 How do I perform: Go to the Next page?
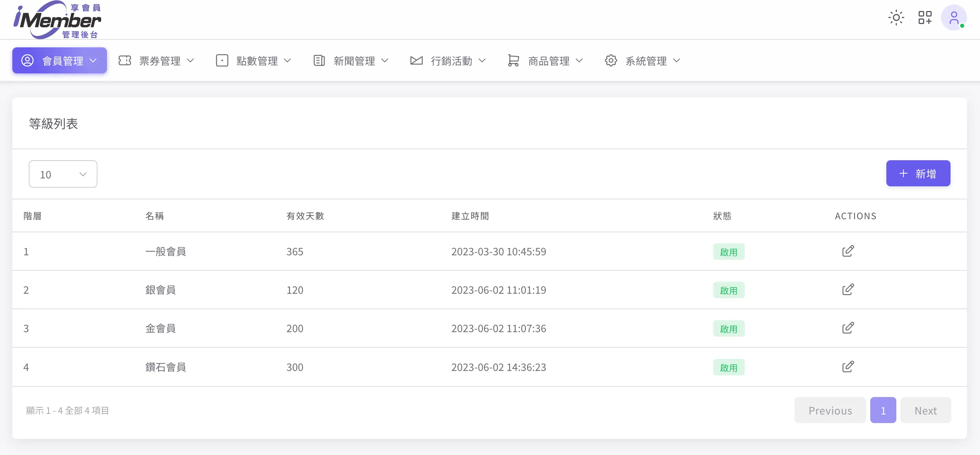[x=925, y=410]
